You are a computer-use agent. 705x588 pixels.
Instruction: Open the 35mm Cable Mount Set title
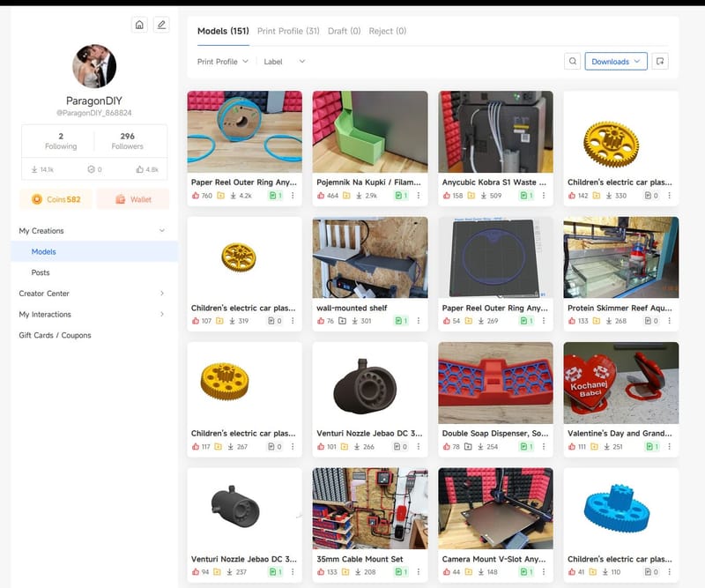tap(360, 559)
